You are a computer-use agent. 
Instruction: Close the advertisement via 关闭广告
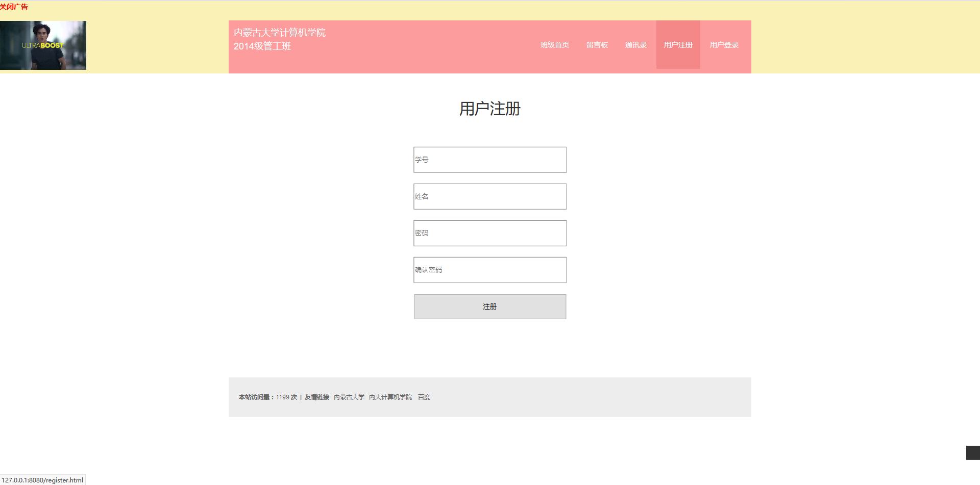tap(14, 7)
